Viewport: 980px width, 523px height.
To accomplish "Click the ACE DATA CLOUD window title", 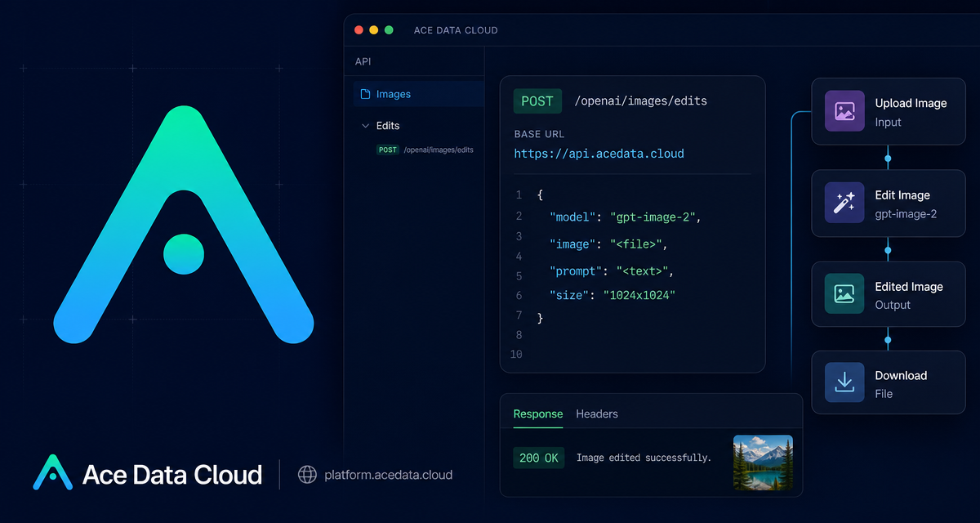I will (456, 30).
